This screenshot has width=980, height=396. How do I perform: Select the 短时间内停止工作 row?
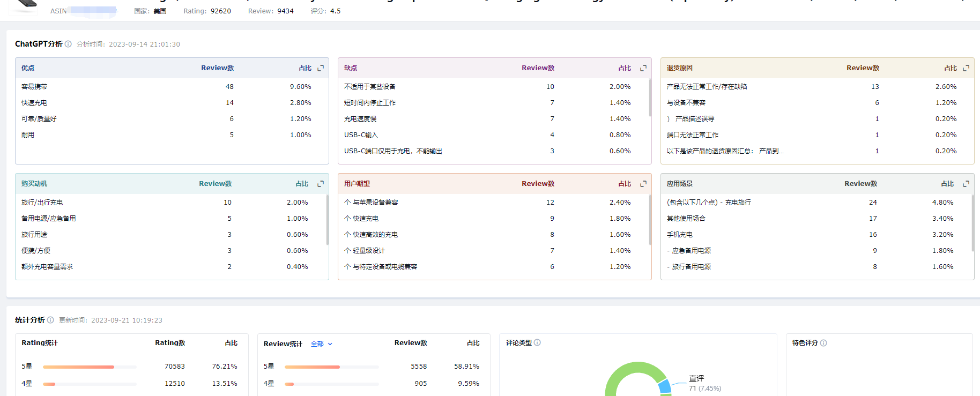pyautogui.click(x=493, y=103)
